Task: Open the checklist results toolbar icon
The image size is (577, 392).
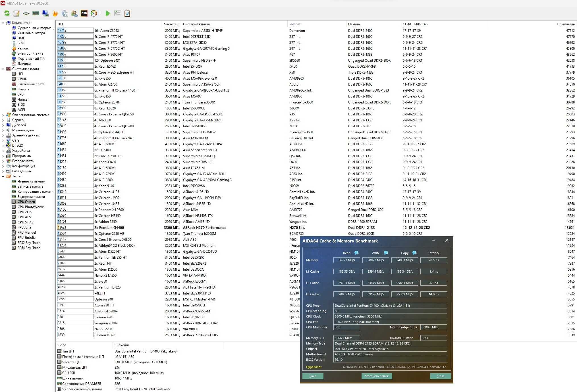Action: [x=117, y=13]
